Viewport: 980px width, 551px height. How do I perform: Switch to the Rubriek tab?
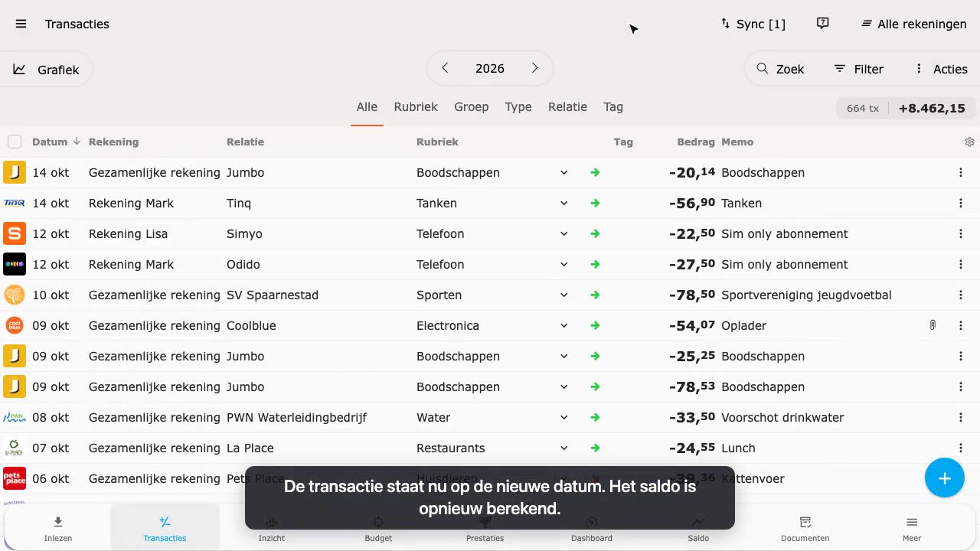416,107
